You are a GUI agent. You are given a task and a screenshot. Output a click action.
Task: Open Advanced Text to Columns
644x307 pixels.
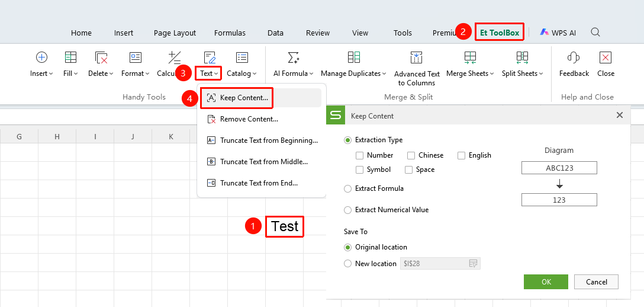pyautogui.click(x=417, y=69)
